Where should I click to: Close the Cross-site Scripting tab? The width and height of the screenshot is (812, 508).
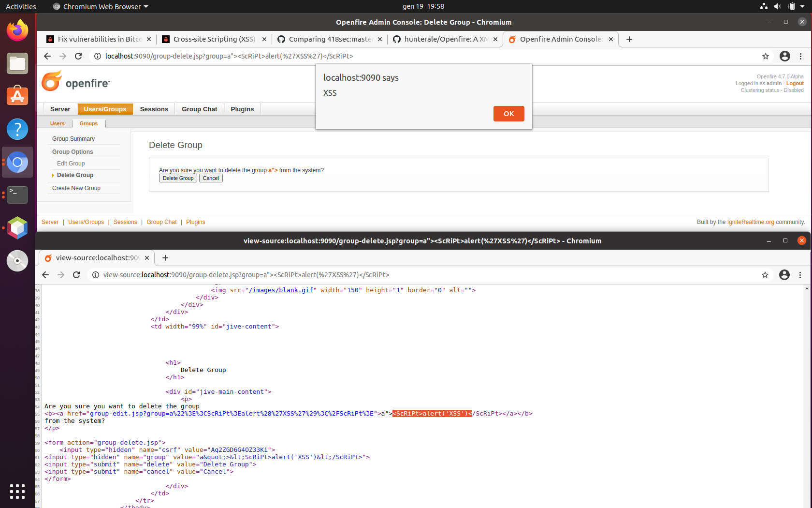tap(264, 39)
